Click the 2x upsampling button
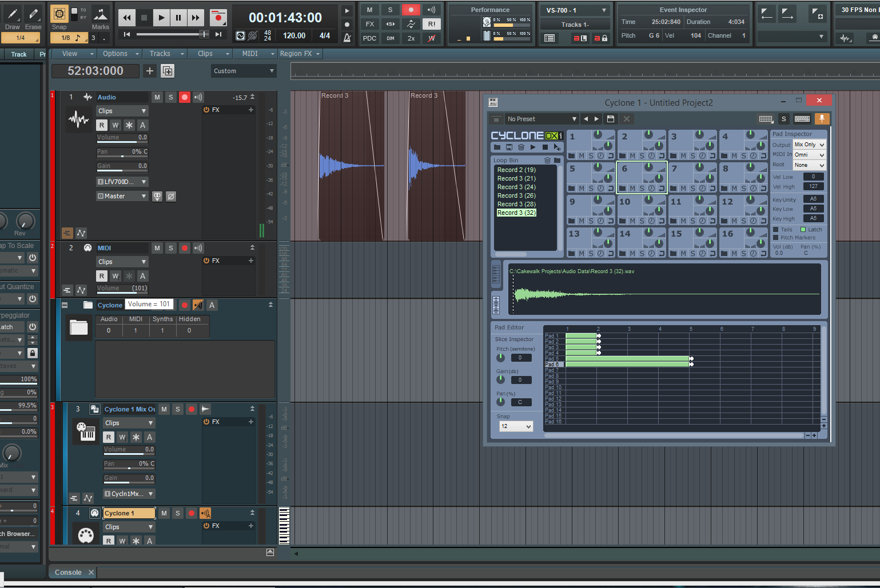The image size is (880, 588). tap(411, 38)
